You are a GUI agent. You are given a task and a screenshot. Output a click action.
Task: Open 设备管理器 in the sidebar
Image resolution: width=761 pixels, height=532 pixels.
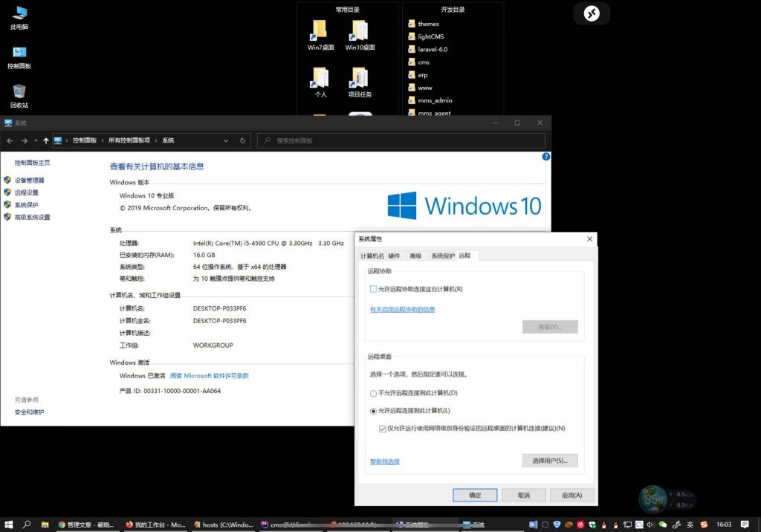click(29, 181)
